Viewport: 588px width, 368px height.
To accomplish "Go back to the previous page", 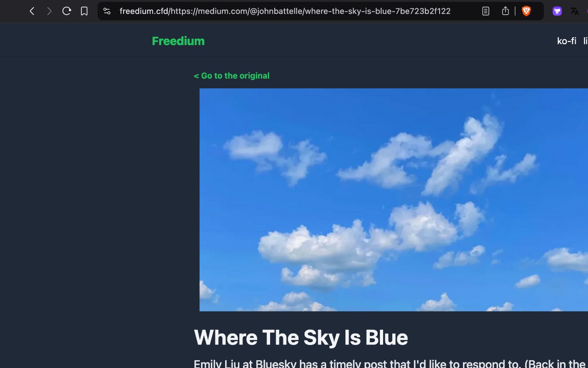I will [x=32, y=11].
